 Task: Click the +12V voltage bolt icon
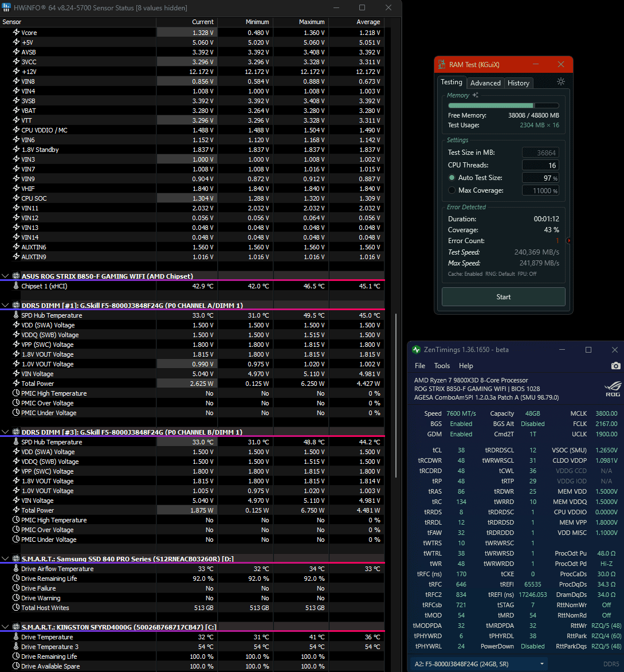point(16,71)
